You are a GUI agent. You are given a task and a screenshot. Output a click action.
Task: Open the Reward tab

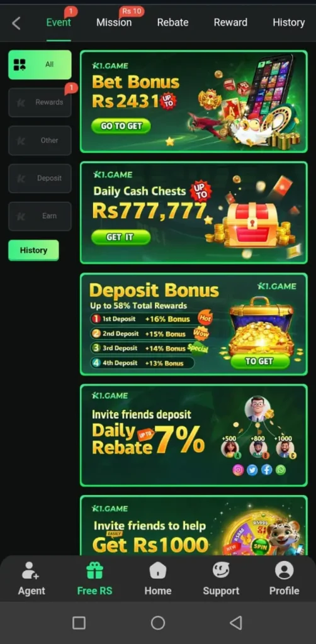[230, 23]
